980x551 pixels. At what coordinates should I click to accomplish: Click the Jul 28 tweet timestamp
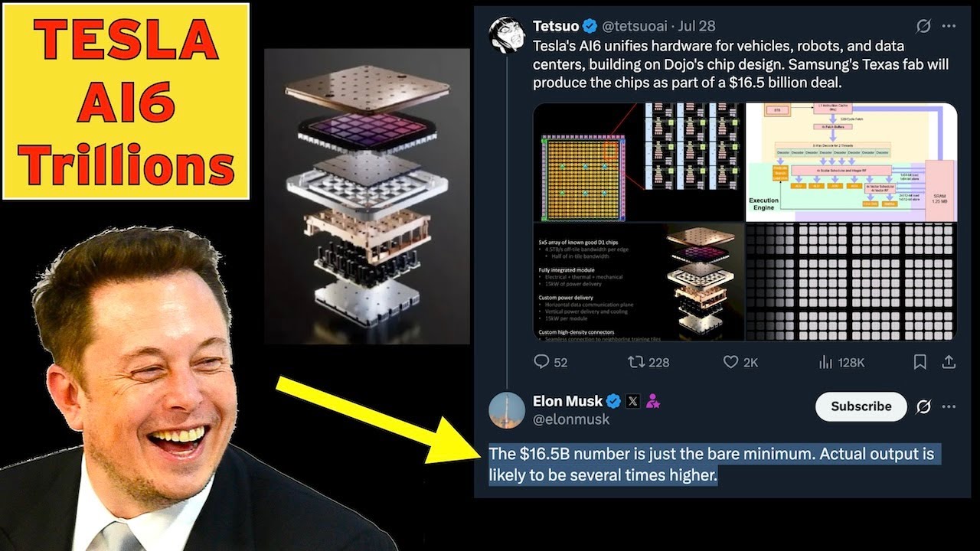coord(697,26)
